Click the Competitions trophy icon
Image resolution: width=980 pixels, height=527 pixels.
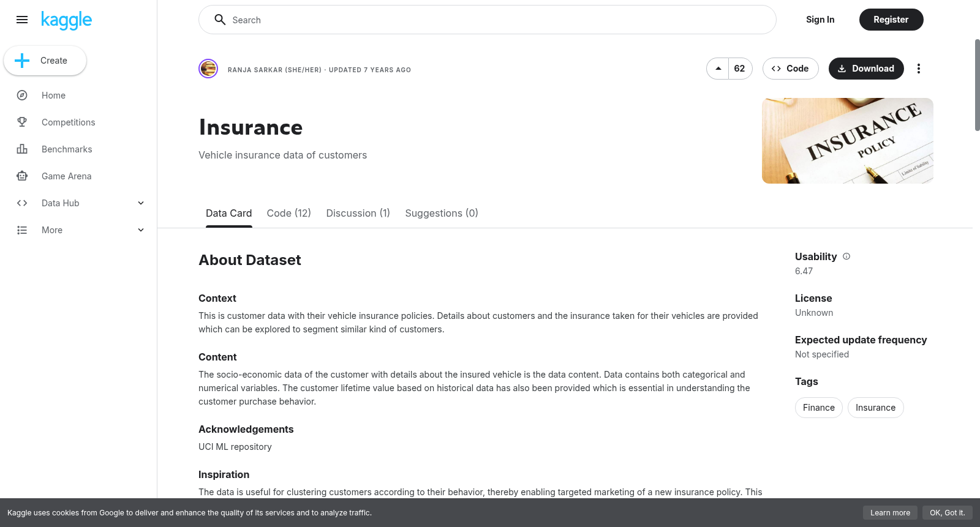click(x=22, y=122)
